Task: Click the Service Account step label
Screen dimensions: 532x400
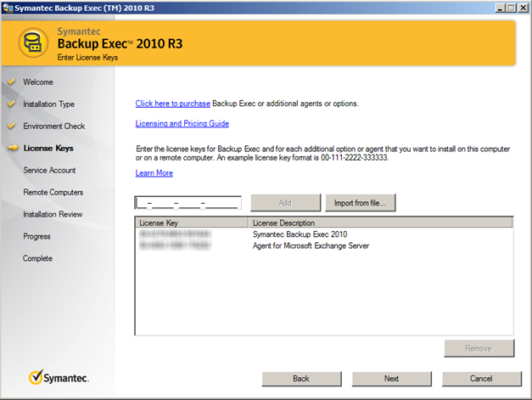Action: click(x=49, y=170)
